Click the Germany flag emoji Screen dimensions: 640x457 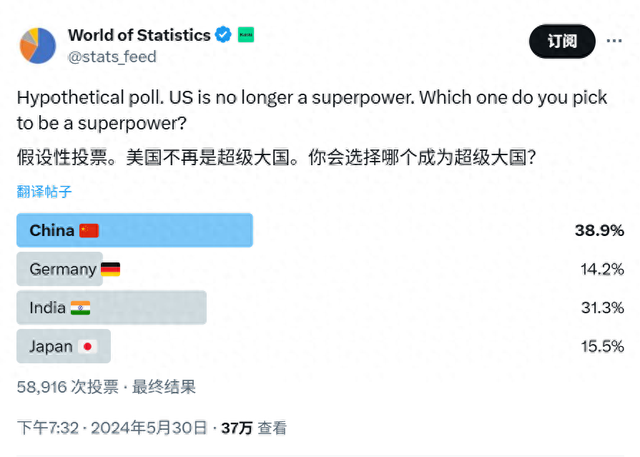tap(110, 269)
